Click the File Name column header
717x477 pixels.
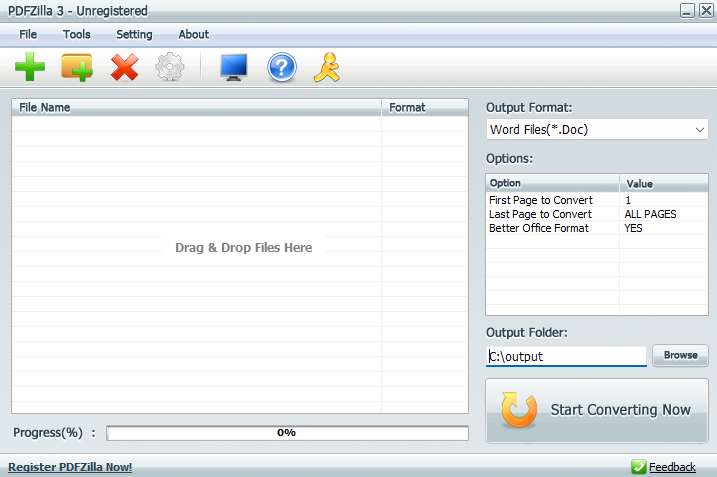coord(197,107)
